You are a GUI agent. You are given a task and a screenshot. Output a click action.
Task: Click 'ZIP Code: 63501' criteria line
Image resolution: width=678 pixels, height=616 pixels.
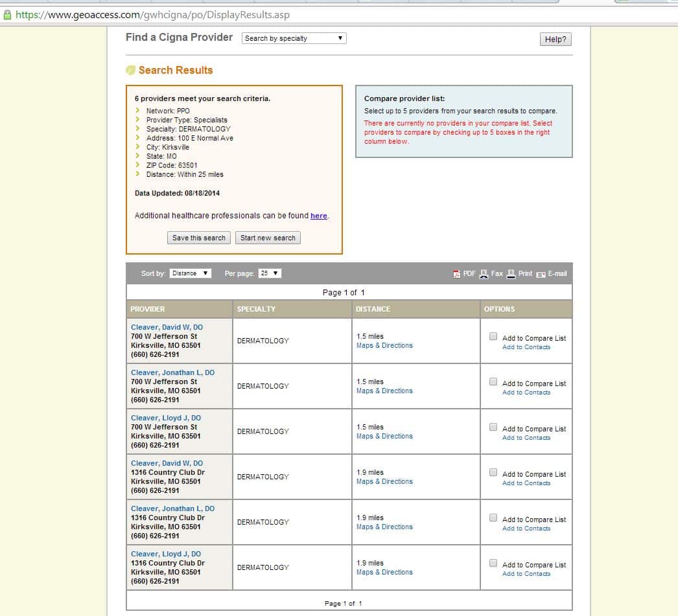172,165
